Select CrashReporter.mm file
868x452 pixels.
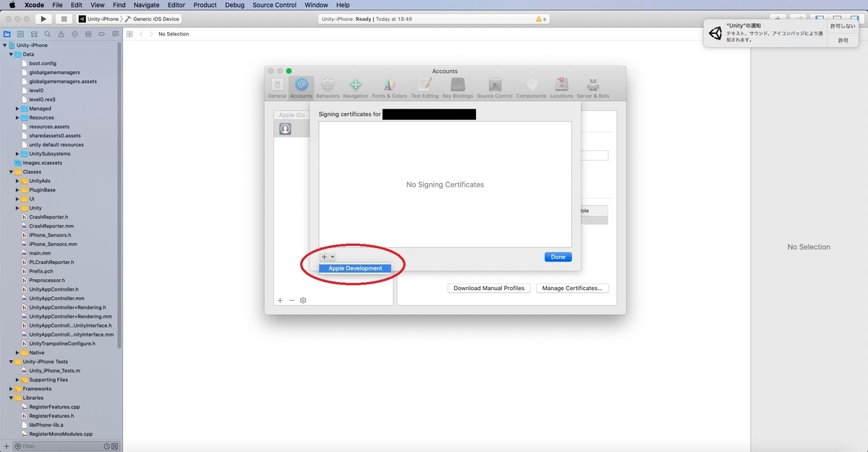coord(51,226)
